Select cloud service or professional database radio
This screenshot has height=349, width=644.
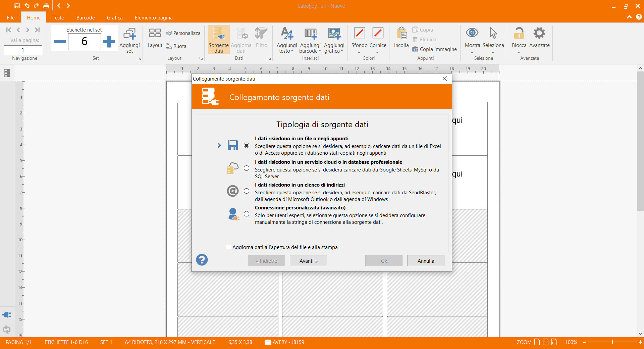pos(247,168)
